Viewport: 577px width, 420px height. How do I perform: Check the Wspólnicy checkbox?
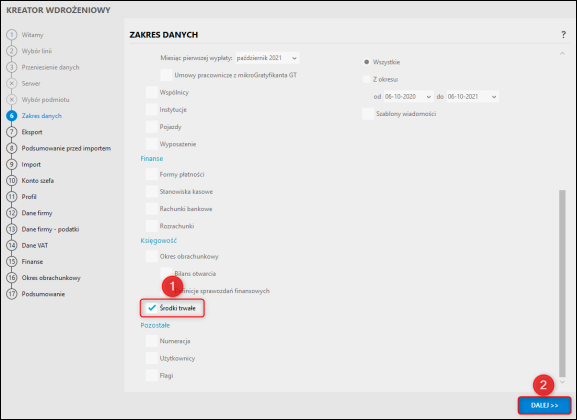[x=152, y=92]
